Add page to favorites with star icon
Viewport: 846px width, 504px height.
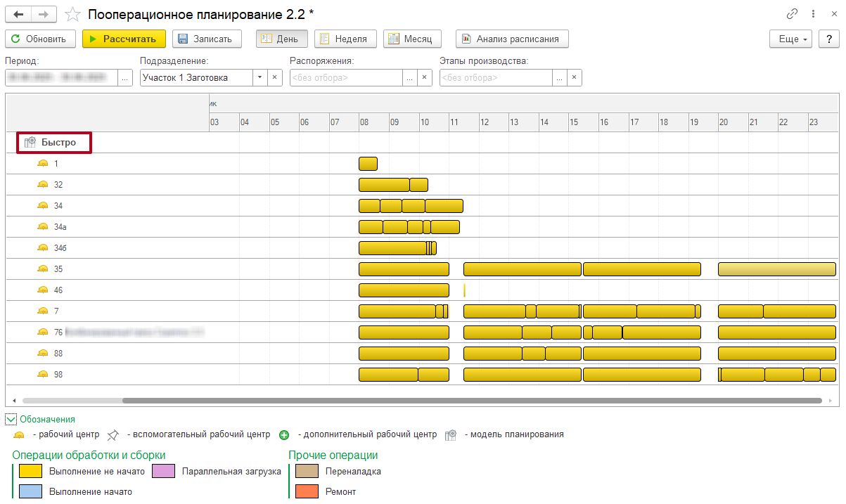[72, 14]
